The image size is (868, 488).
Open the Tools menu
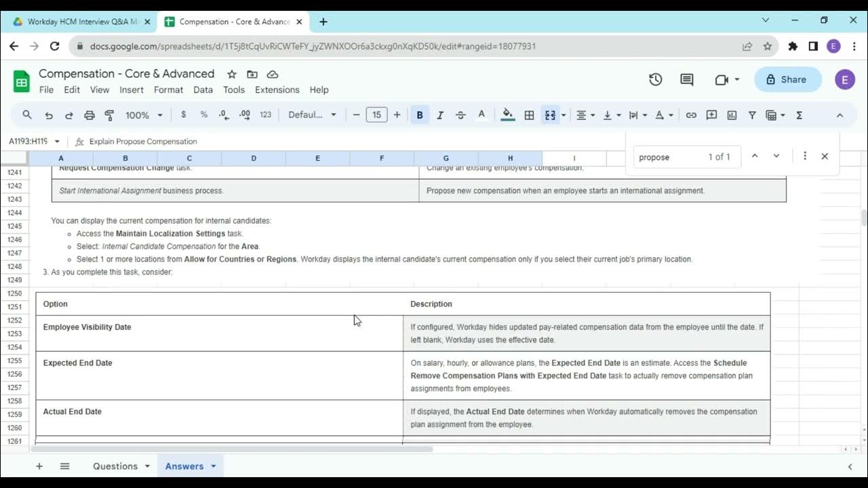(x=234, y=89)
